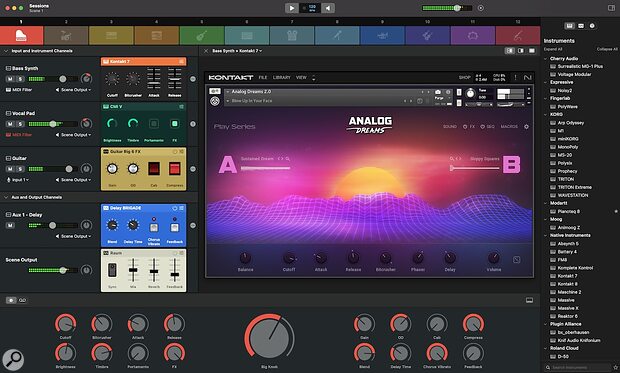Select the green acoustic guitar scene tile
This screenshot has width=620, height=373.
pyautogui.click(x=202, y=35)
